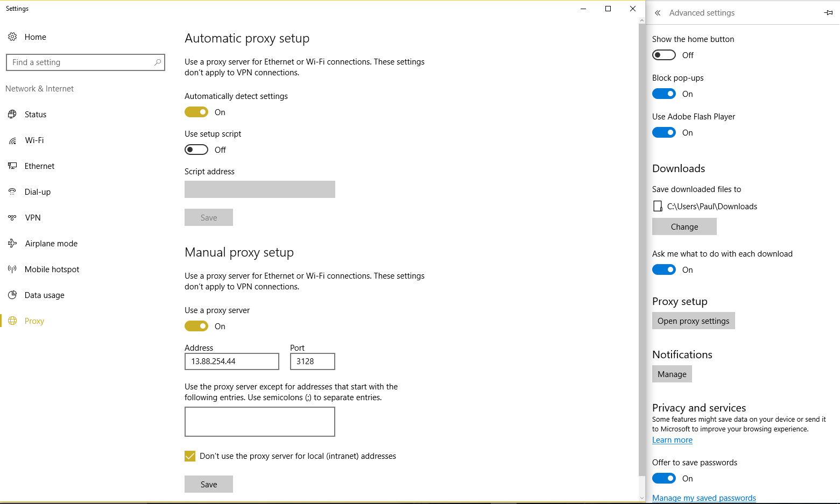
Task: Click the Home gear icon
Action: (12, 37)
